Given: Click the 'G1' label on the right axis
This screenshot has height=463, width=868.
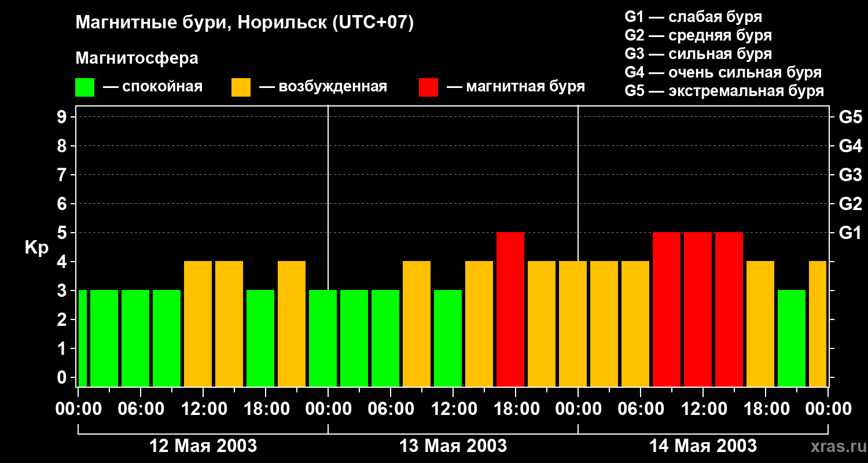Looking at the screenshot, I should pyautogui.click(x=850, y=233).
